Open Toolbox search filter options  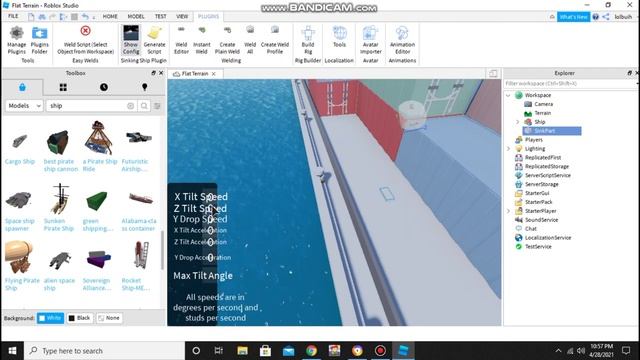coord(157,106)
